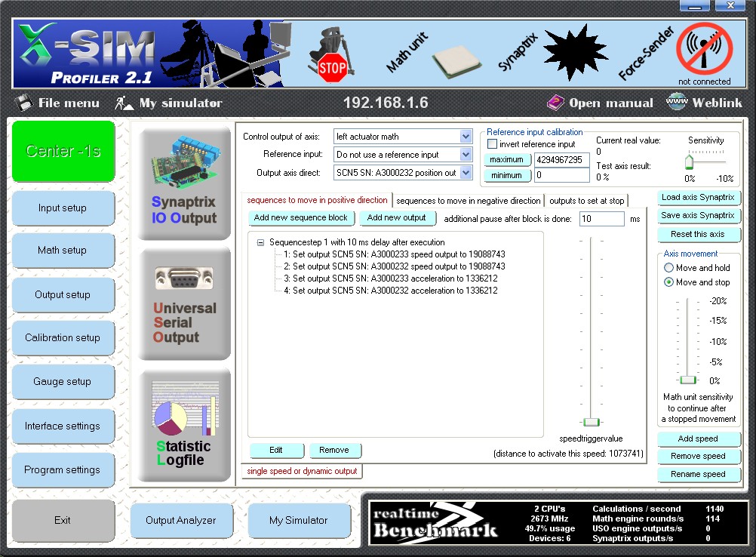This screenshot has height=557, width=756.
Task: Open the Weblink www globe
Action: click(677, 102)
